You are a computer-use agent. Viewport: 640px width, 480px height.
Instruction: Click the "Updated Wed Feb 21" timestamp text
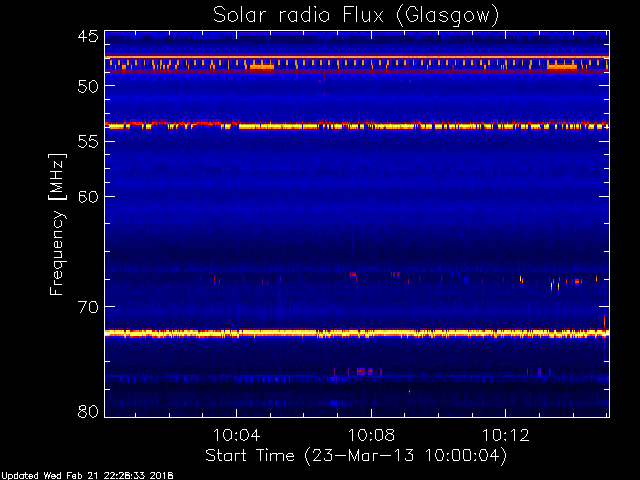pyautogui.click(x=87, y=476)
